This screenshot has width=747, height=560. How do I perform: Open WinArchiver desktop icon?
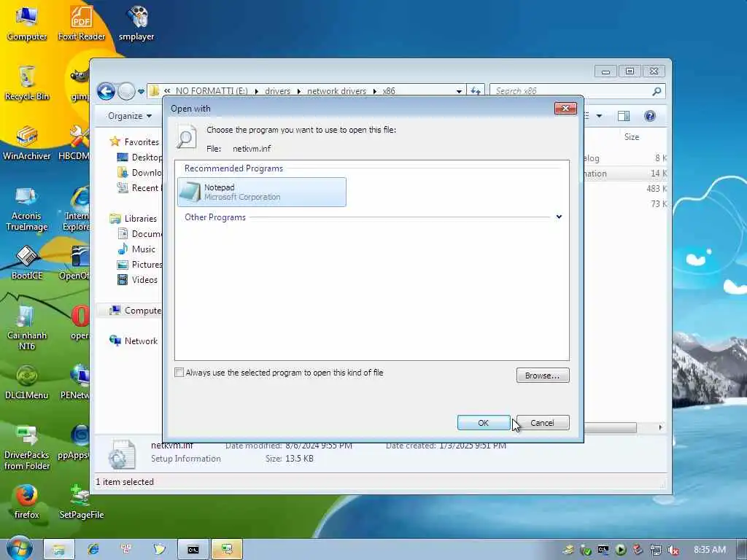tap(27, 143)
